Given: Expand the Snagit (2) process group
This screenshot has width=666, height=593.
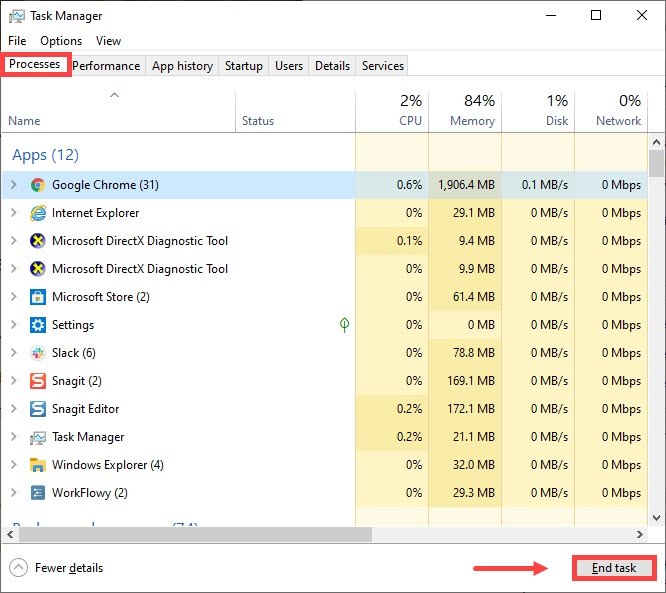Looking at the screenshot, I should 14,381.
